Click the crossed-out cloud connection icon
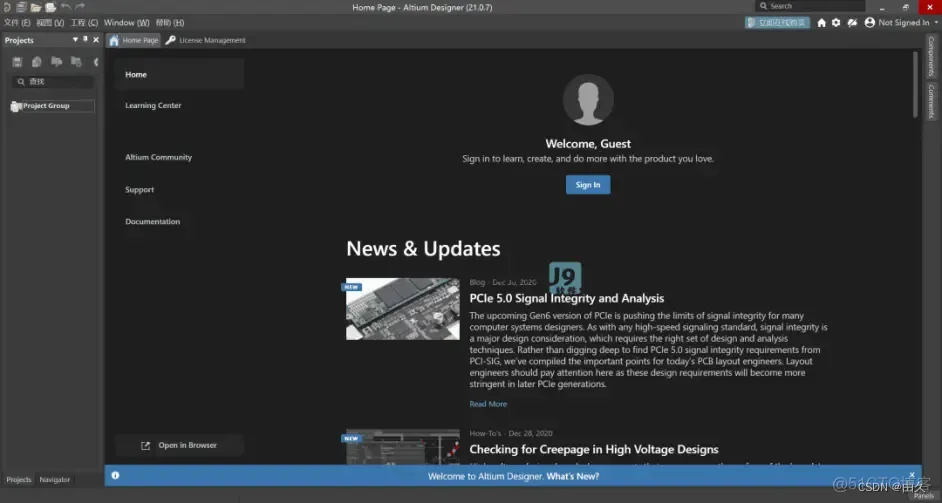Viewport: 942px width, 503px height. pos(852,23)
